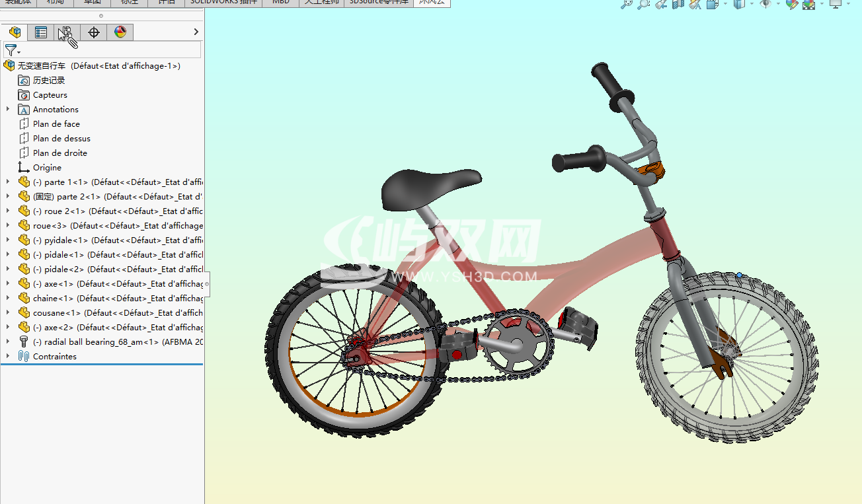Switch to the PropertyManager tab icon
Viewport: 862px width, 504px height.
coord(41,32)
